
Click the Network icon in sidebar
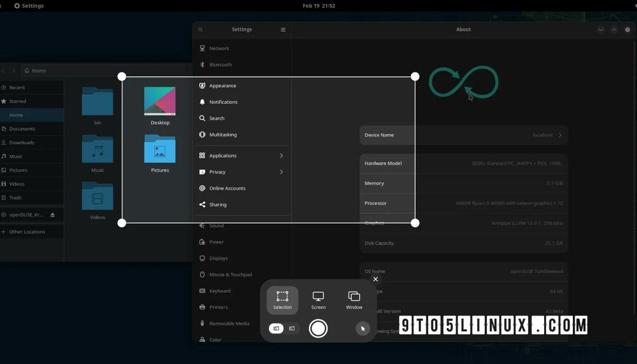tap(202, 48)
